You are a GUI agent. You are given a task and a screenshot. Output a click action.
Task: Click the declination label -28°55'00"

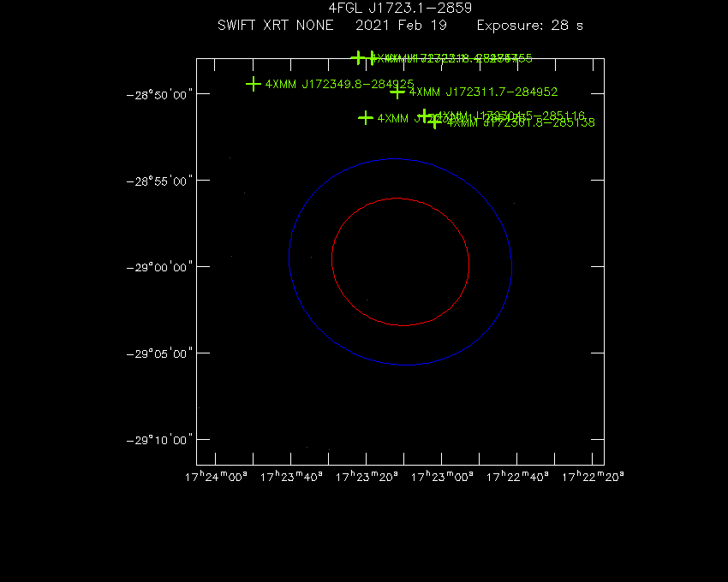(x=159, y=181)
